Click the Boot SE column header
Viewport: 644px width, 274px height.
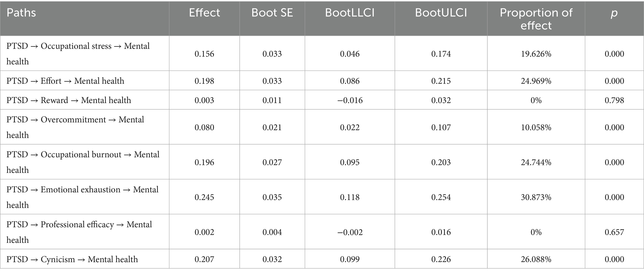pyautogui.click(x=272, y=13)
